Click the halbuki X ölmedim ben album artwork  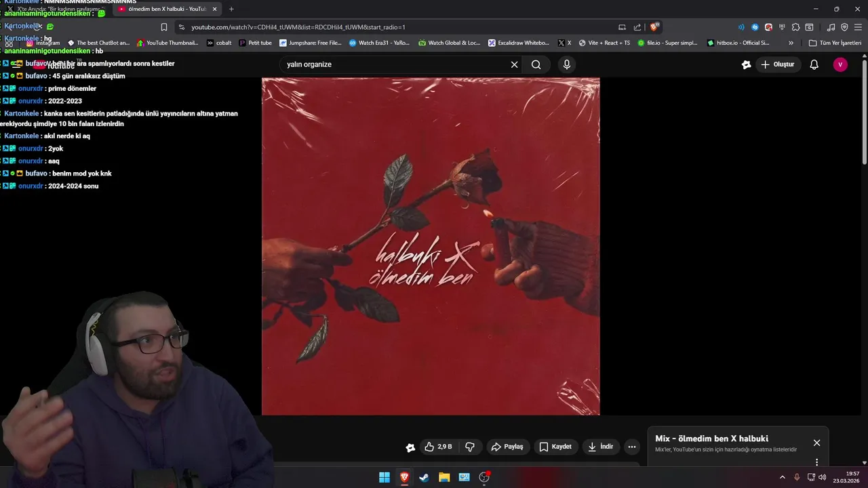tap(431, 247)
